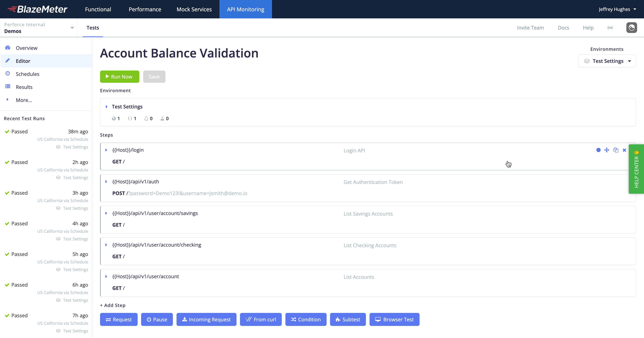Open the Overview panel in the sidebar

(26, 48)
